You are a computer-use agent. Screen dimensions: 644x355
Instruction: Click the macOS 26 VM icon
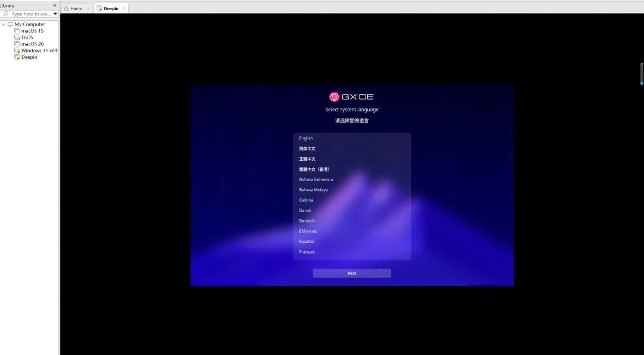click(x=17, y=44)
